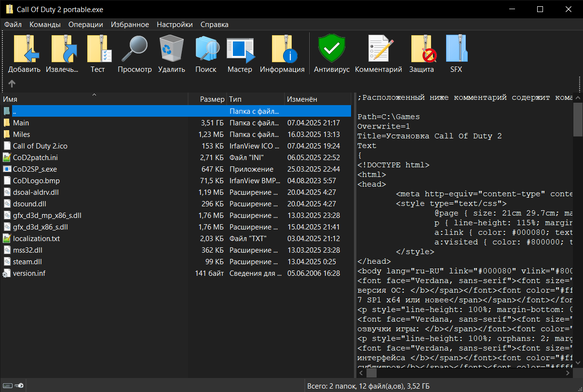Sort files by Размер column header
583x392 pixels.
[x=207, y=99]
